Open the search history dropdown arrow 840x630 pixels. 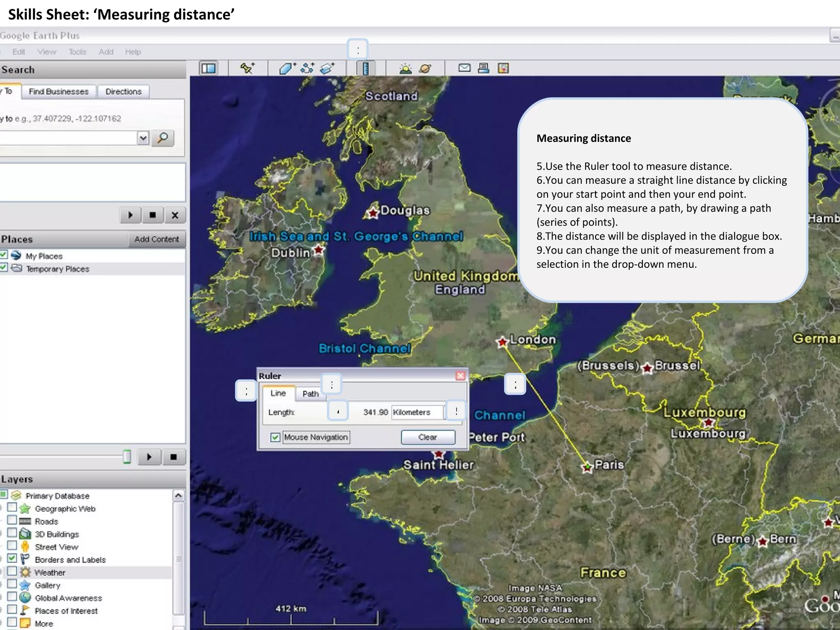(x=143, y=138)
